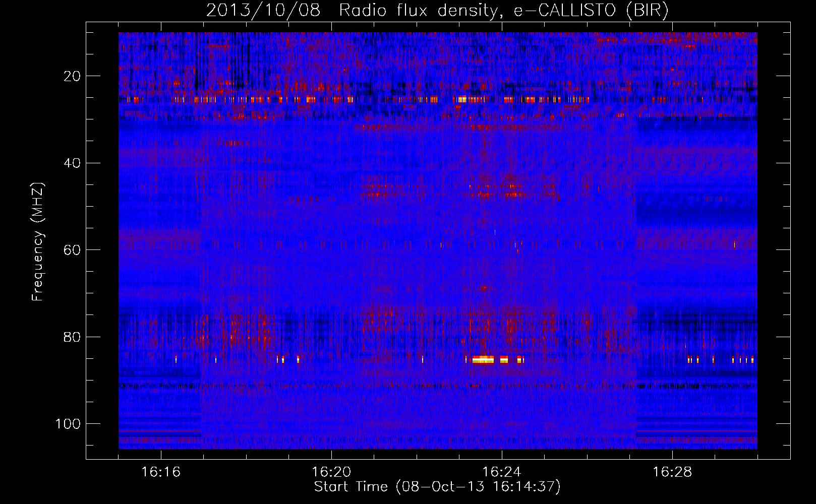Click the 60 frequency tick label
Screen dimensions: 816x504
click(x=72, y=250)
